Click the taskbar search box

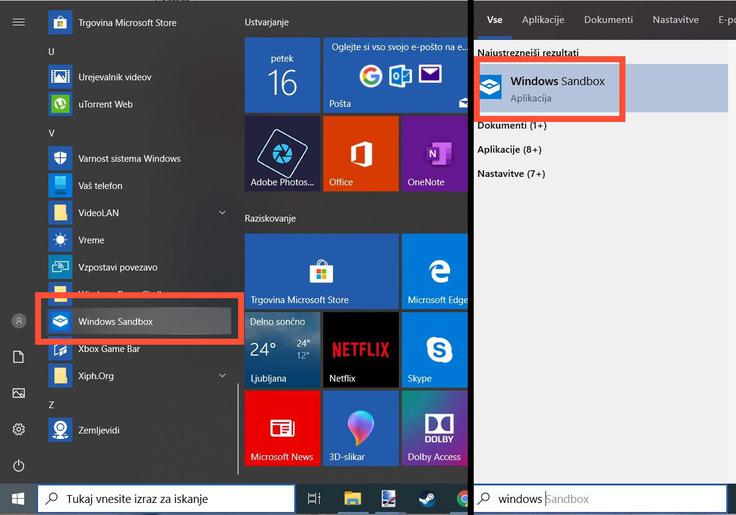point(166,499)
